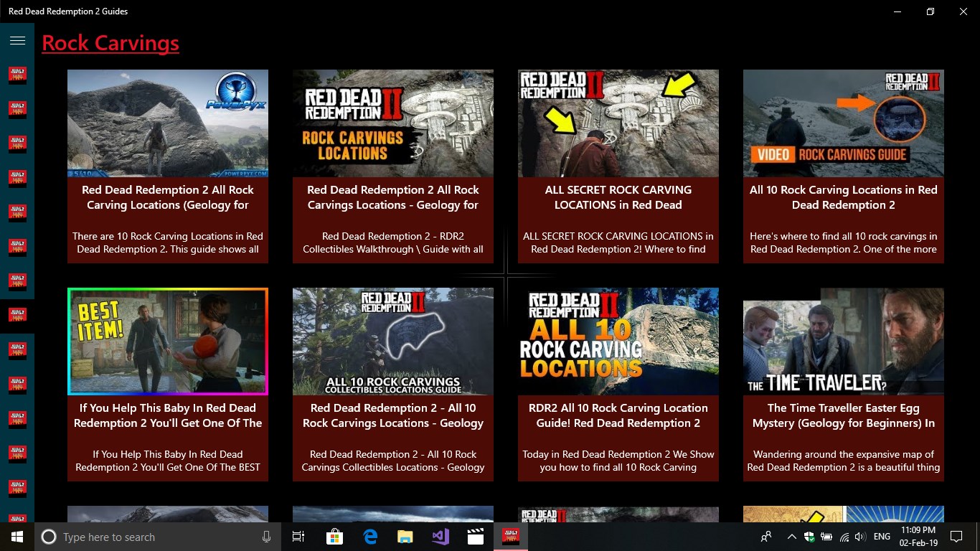Screen dimensions: 980x551
Task: Select title 'The Time Traveller Easter Egg Mystery'
Action: [844, 415]
